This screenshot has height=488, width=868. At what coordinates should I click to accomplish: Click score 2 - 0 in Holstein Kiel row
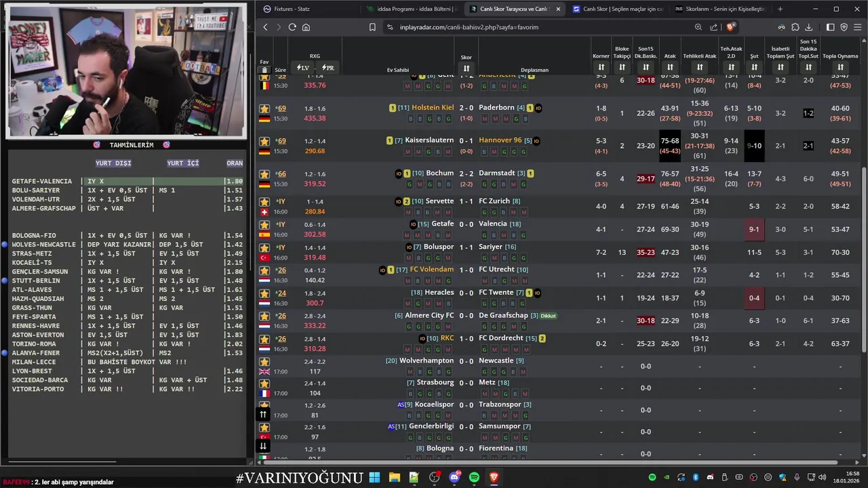pos(467,107)
